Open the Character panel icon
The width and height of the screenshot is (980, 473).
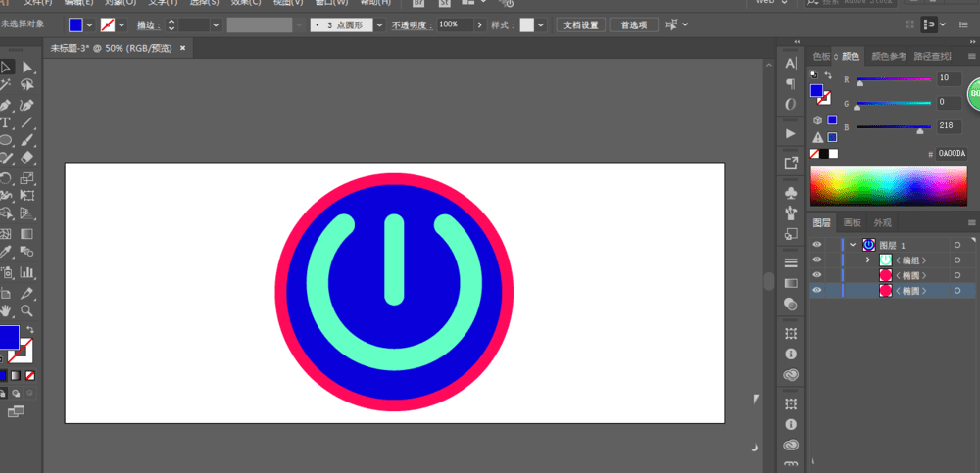(791, 63)
